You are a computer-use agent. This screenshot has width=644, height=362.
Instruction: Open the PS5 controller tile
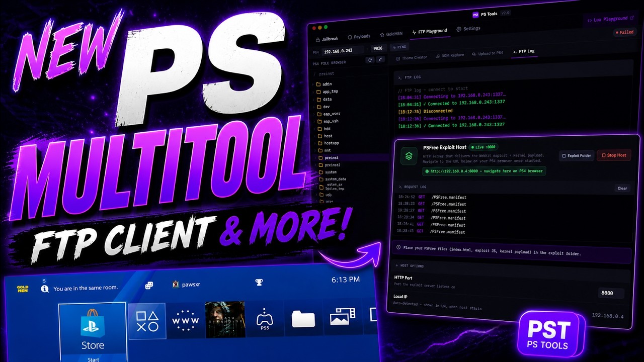pyautogui.click(x=265, y=319)
